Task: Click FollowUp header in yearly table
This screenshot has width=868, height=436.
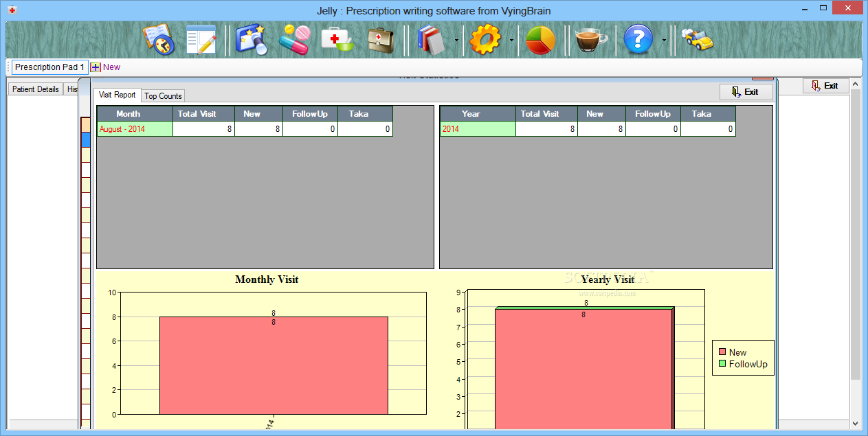Action: tap(653, 114)
